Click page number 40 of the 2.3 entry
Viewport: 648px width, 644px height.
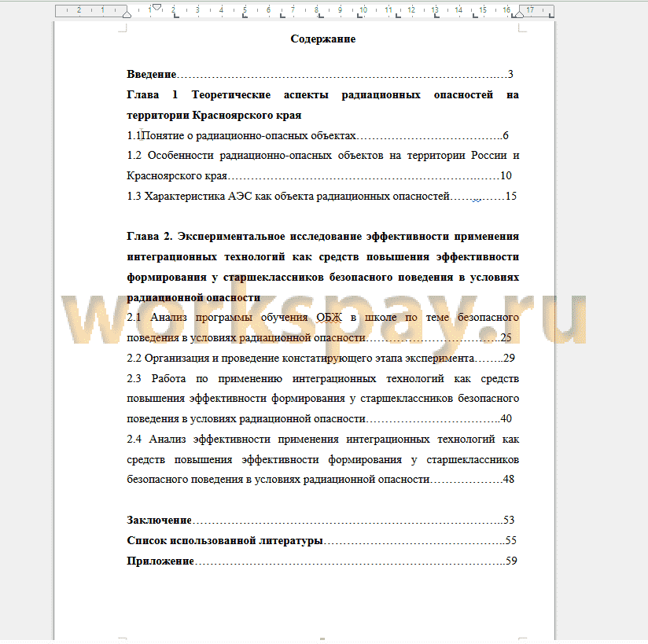click(x=506, y=419)
